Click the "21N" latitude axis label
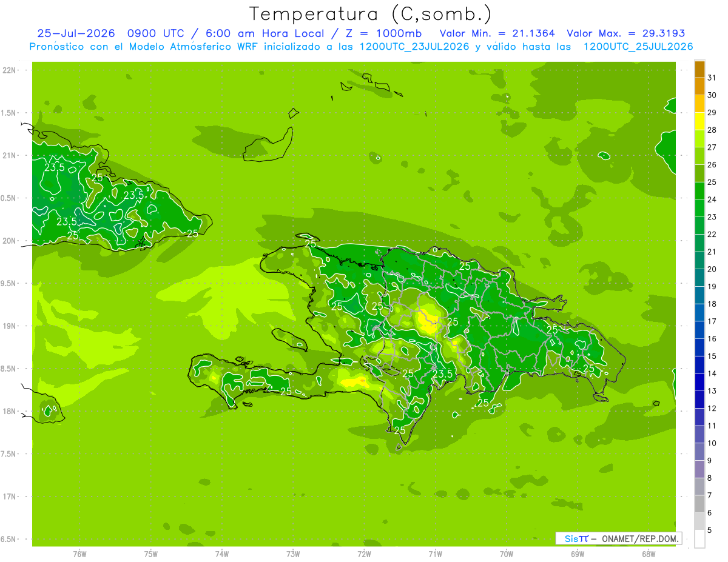This screenshot has height=562, width=728. click(x=9, y=155)
